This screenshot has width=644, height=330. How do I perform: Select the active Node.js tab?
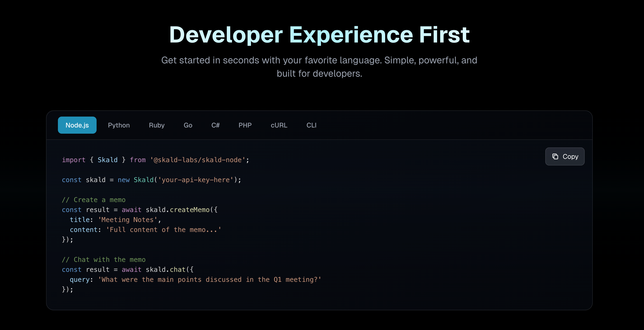(77, 125)
